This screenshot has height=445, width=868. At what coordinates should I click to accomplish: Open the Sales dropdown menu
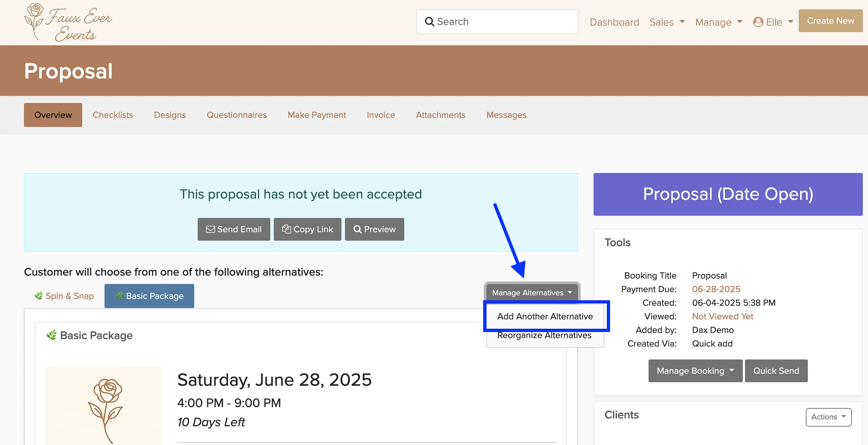tap(667, 22)
